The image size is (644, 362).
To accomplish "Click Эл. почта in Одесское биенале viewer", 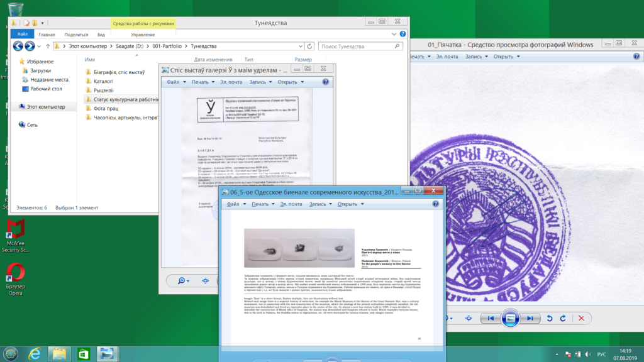I will click(291, 204).
